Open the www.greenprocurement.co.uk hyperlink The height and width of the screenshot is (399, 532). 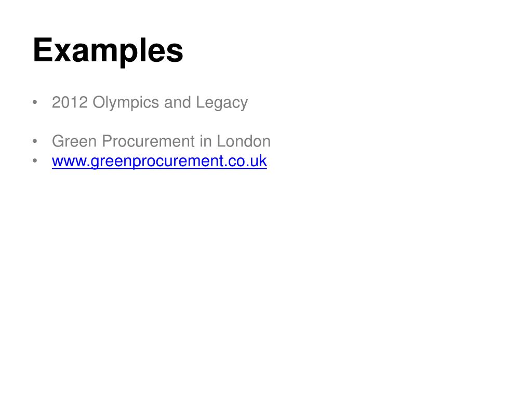click(x=159, y=161)
